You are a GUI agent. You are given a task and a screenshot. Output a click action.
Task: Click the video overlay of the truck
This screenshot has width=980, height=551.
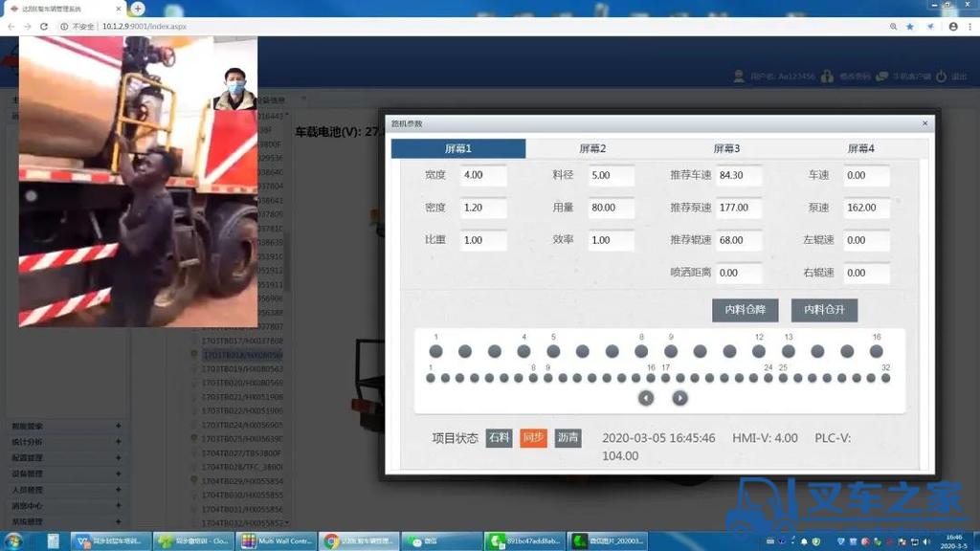138,181
